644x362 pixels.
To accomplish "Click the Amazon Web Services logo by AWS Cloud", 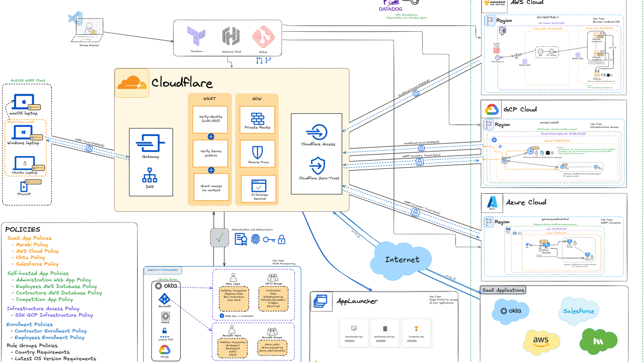I will (x=495, y=4).
